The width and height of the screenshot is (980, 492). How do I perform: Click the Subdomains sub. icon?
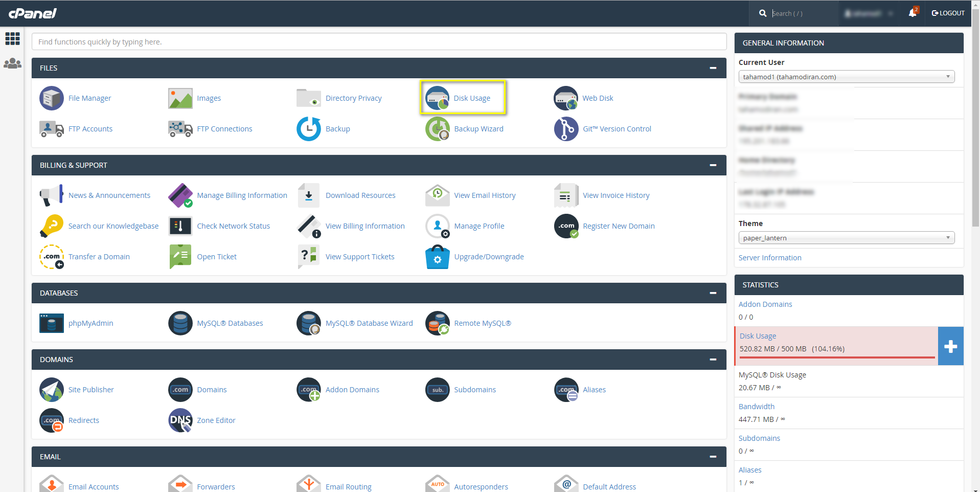click(438, 390)
